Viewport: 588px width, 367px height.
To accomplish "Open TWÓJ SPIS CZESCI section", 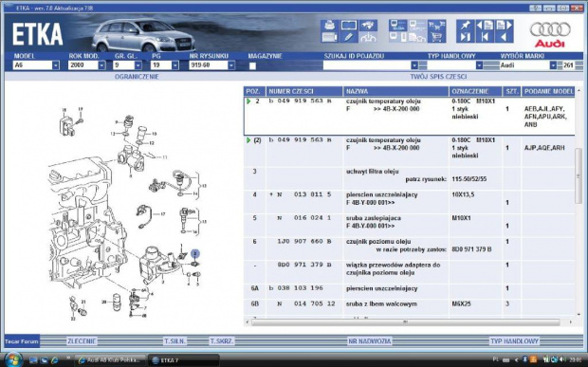I will 438,77.
